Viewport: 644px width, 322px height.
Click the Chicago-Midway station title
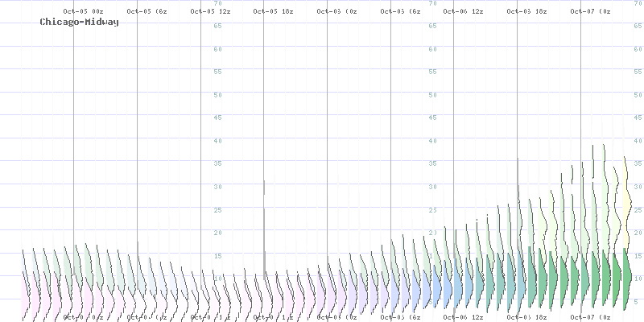pos(79,23)
